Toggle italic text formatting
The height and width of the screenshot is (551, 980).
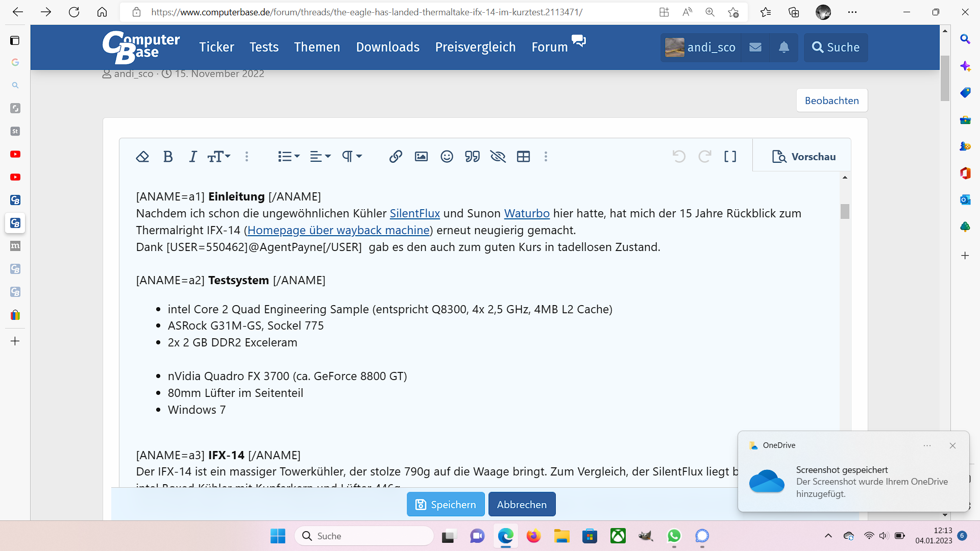[192, 157]
